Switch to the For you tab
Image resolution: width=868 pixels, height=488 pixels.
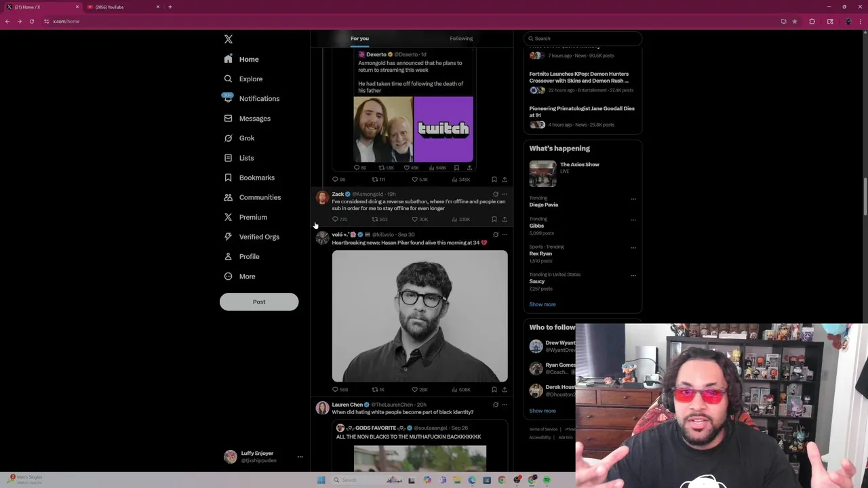(x=359, y=39)
